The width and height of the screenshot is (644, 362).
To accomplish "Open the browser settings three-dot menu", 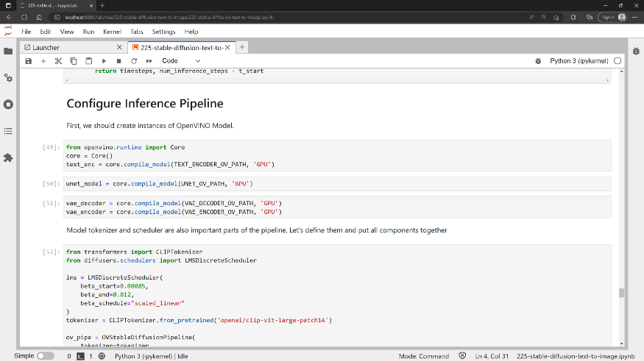I will [636, 18].
